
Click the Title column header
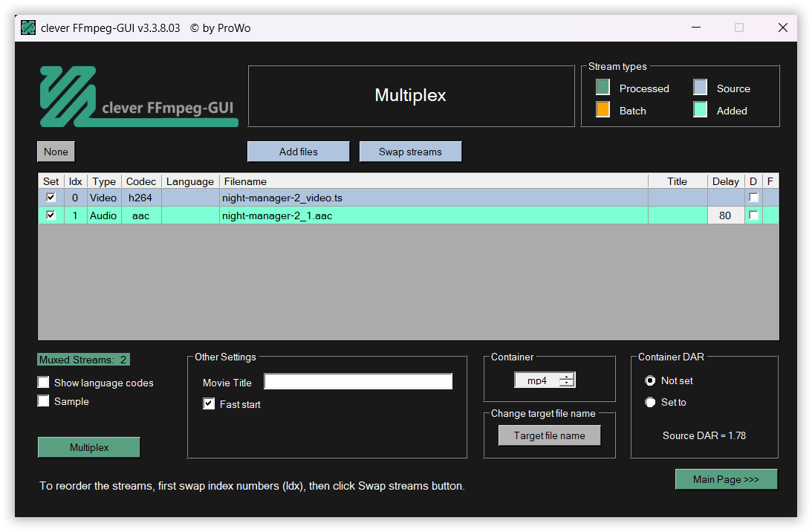tap(678, 181)
